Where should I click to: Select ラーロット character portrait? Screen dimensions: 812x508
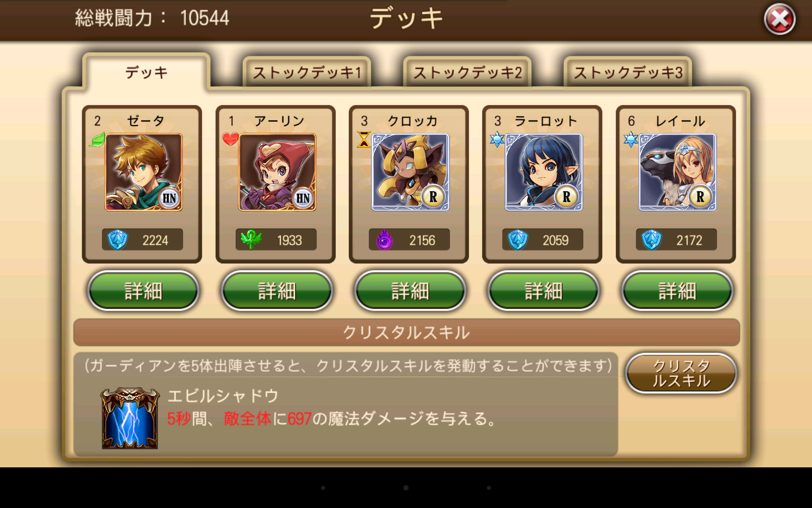(x=544, y=172)
